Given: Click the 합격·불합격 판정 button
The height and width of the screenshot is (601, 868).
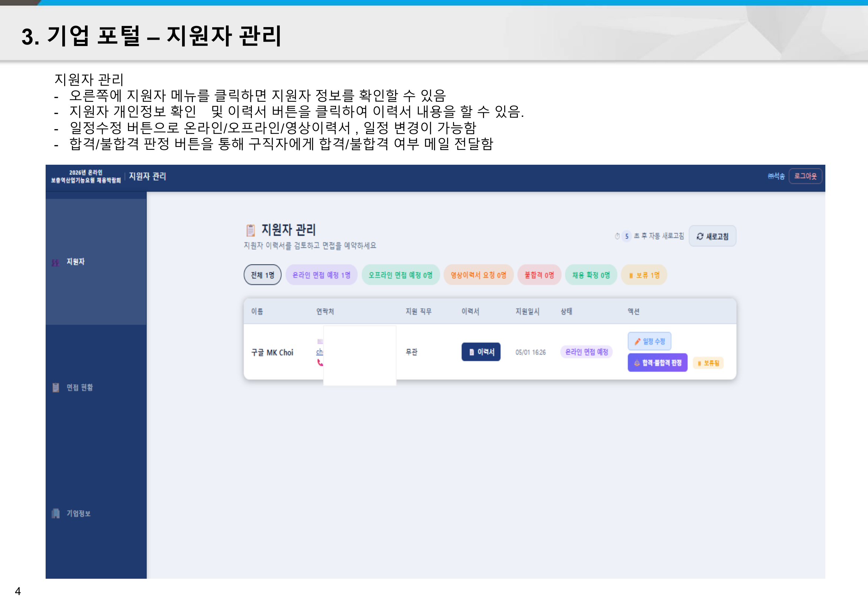Looking at the screenshot, I should [x=657, y=362].
